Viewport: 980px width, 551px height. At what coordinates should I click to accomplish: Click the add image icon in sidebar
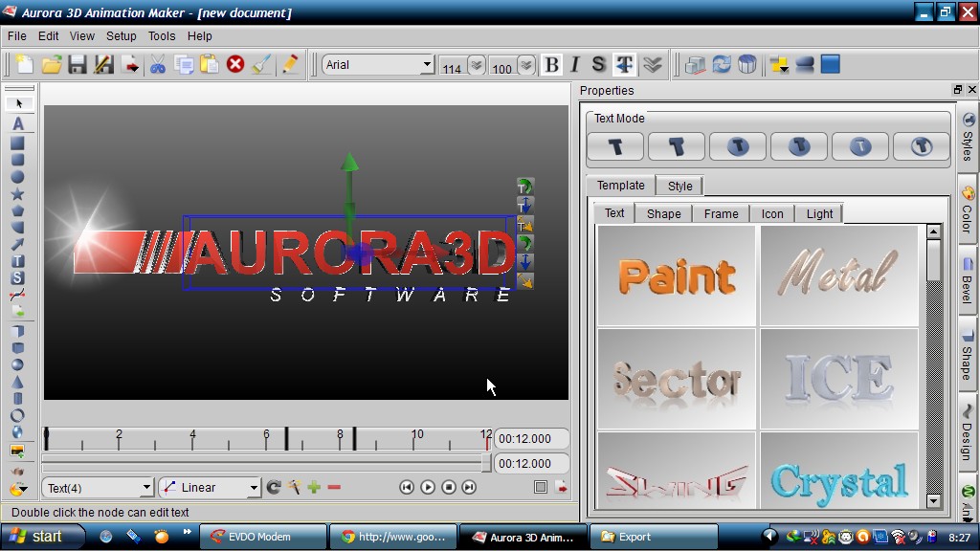click(17, 451)
